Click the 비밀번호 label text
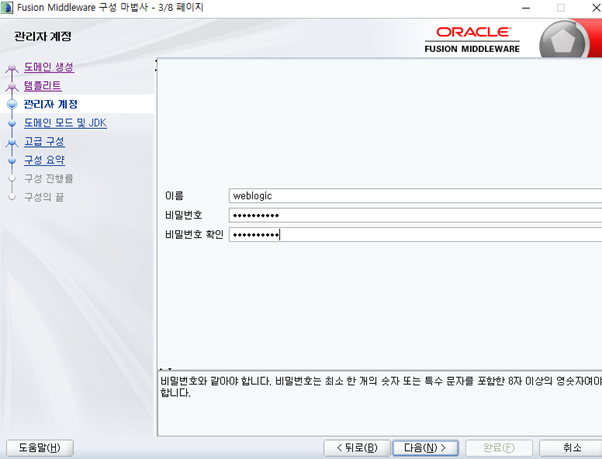This screenshot has height=459, width=602. 184,215
